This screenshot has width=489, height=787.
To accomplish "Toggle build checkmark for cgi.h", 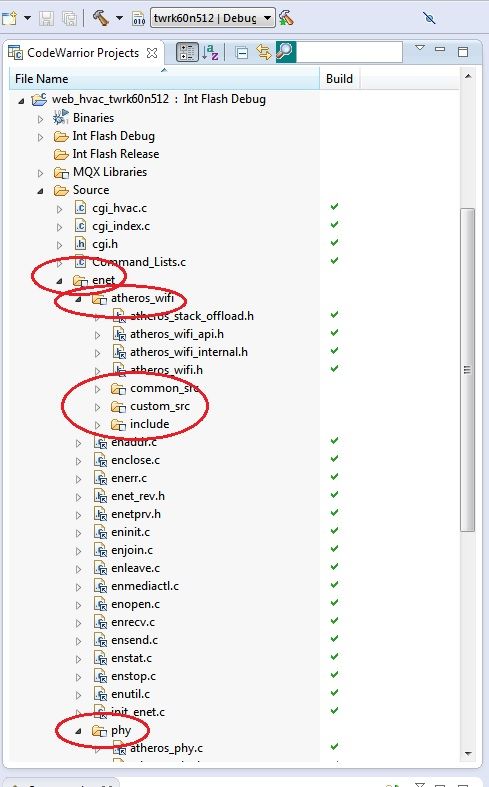I will pyautogui.click(x=334, y=242).
